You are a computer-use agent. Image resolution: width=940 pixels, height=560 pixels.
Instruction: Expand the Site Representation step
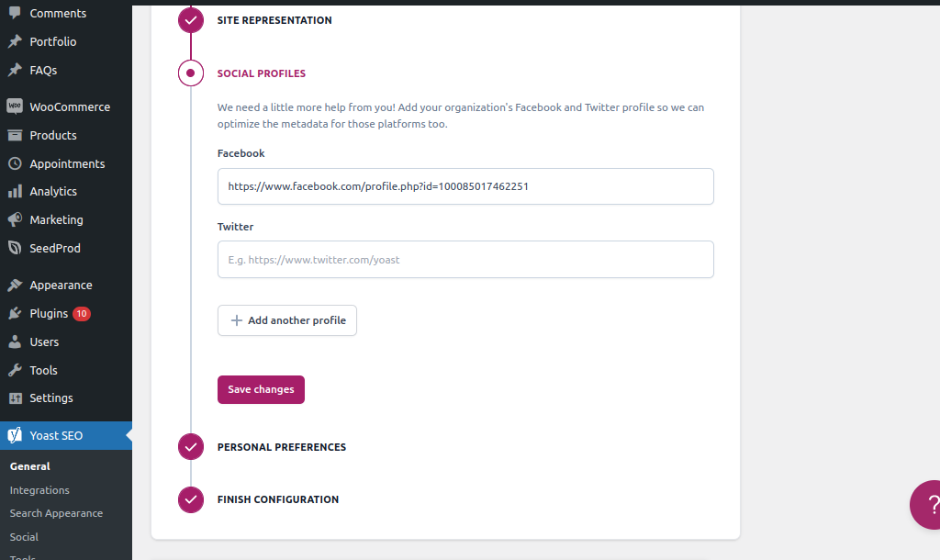(x=274, y=20)
